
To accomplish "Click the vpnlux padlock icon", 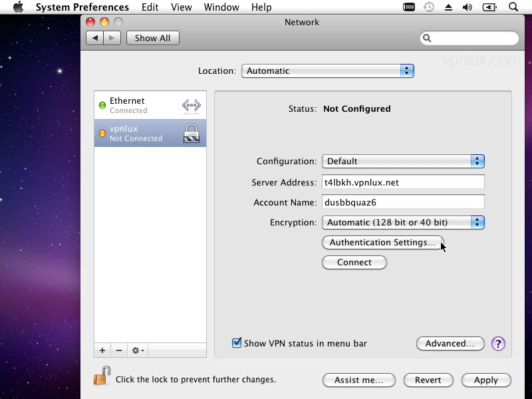I will pyautogui.click(x=192, y=133).
